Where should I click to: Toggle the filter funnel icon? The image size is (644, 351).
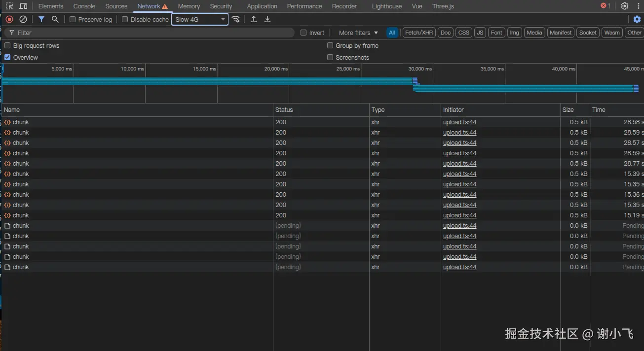pos(41,19)
